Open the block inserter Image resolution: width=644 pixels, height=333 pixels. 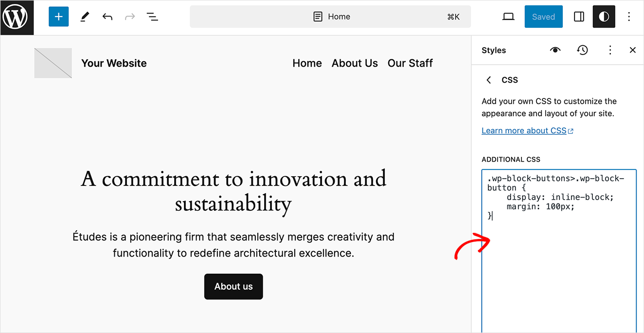pos(58,16)
